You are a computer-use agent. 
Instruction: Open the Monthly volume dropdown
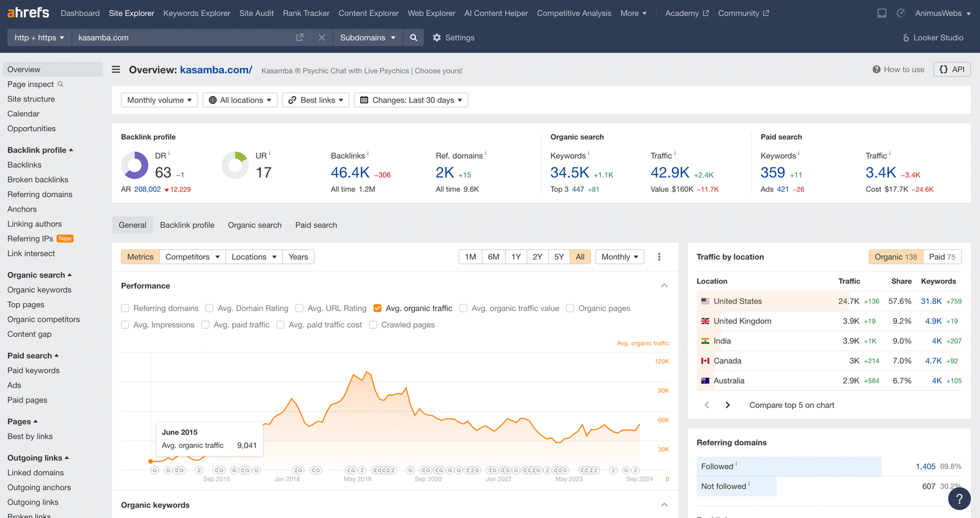pos(159,100)
